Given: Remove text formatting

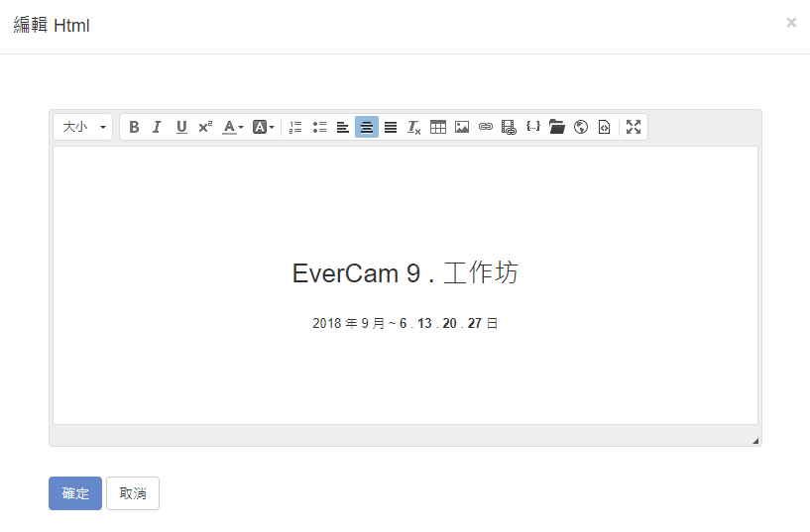Looking at the screenshot, I should pyautogui.click(x=414, y=127).
